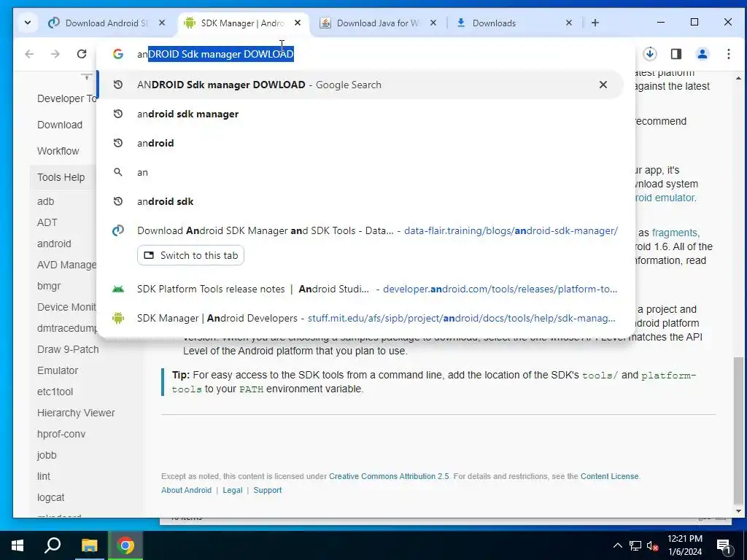Open About Android footer link
The image size is (747, 560).
(x=186, y=490)
